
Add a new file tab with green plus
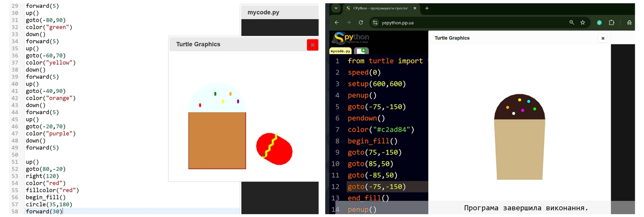[x=362, y=51]
